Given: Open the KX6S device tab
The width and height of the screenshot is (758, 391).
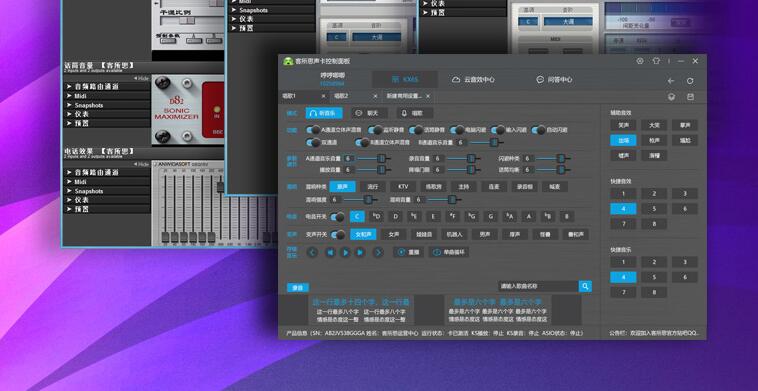Looking at the screenshot, I should coord(405,80).
